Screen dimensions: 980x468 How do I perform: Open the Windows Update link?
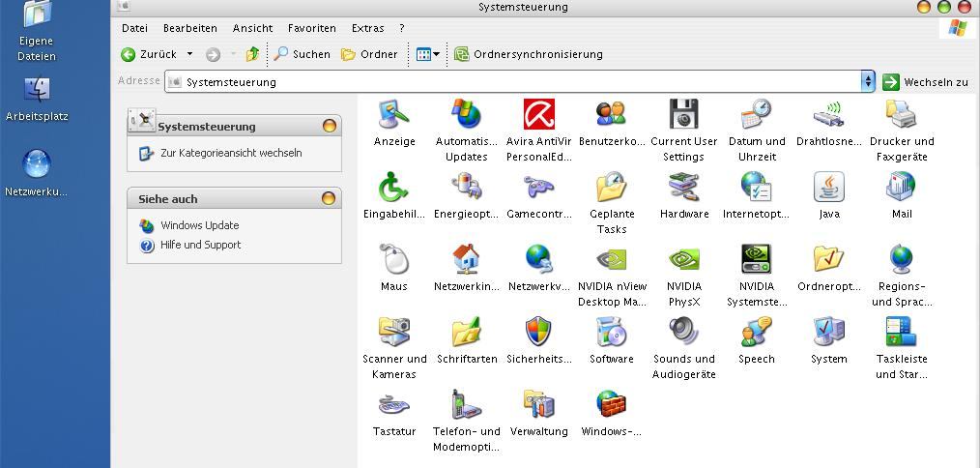coord(199,225)
